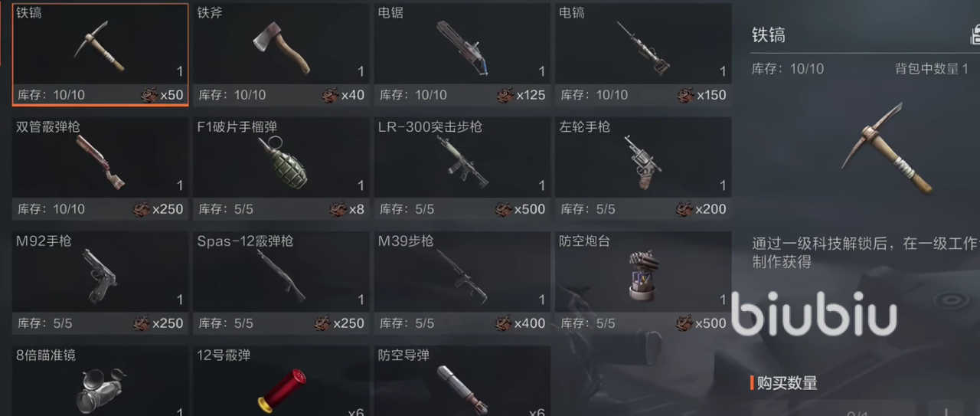
Task: Select the F1破片手榴弹 grenade icon
Action: (282, 162)
